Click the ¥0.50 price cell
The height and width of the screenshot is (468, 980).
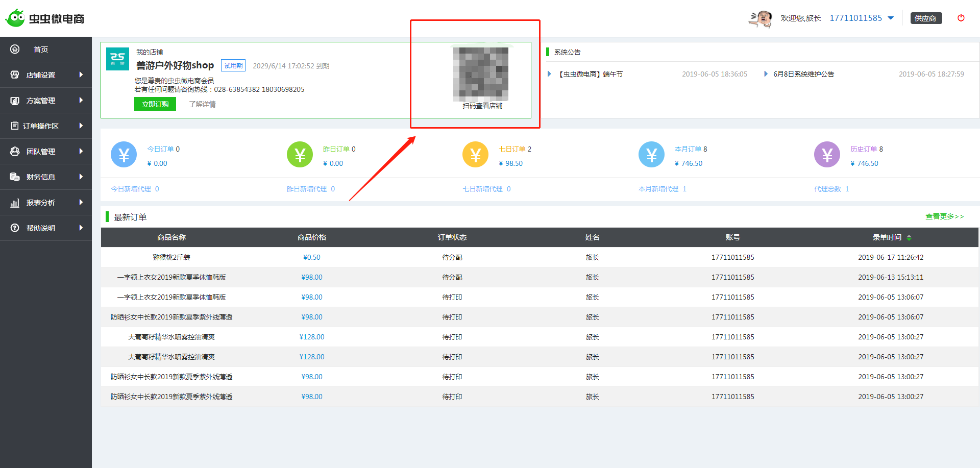tap(312, 257)
